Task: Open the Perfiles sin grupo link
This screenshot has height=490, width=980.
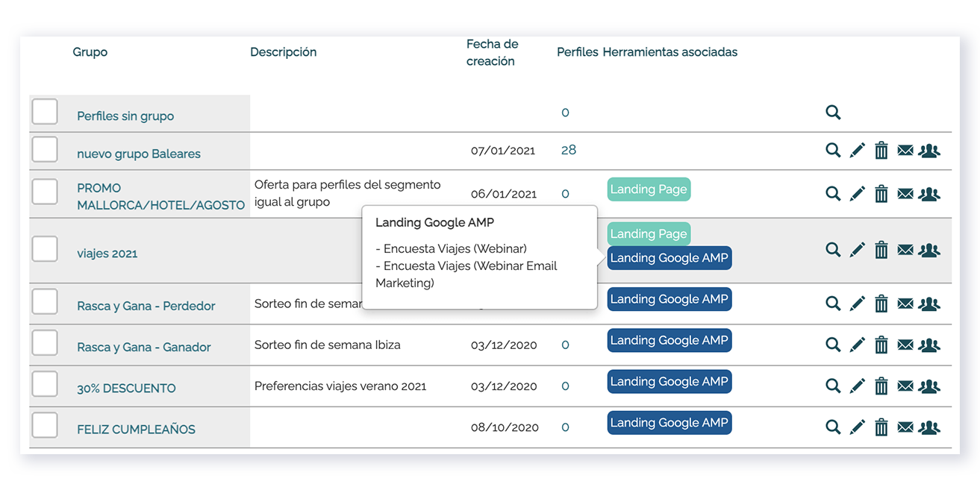Action: click(125, 116)
